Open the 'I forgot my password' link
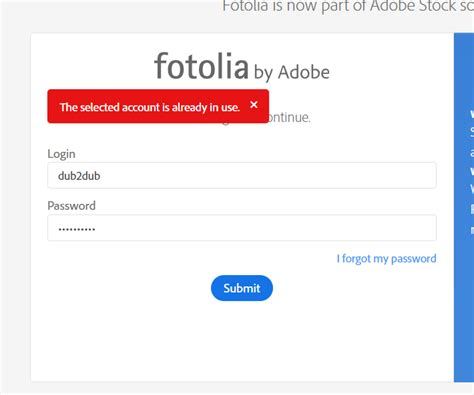 [x=386, y=259]
